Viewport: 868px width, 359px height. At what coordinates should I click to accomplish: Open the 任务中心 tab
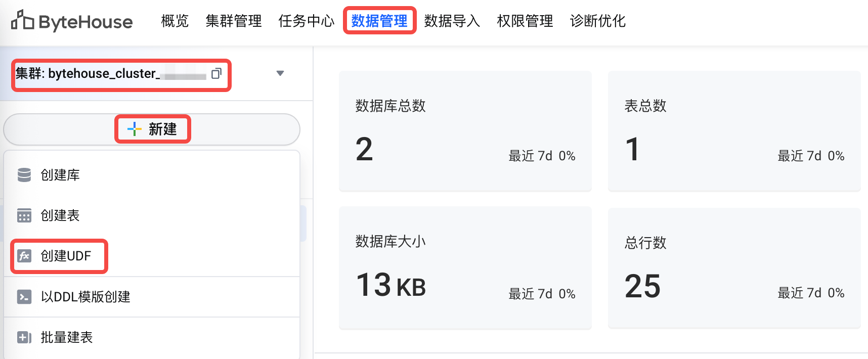307,21
